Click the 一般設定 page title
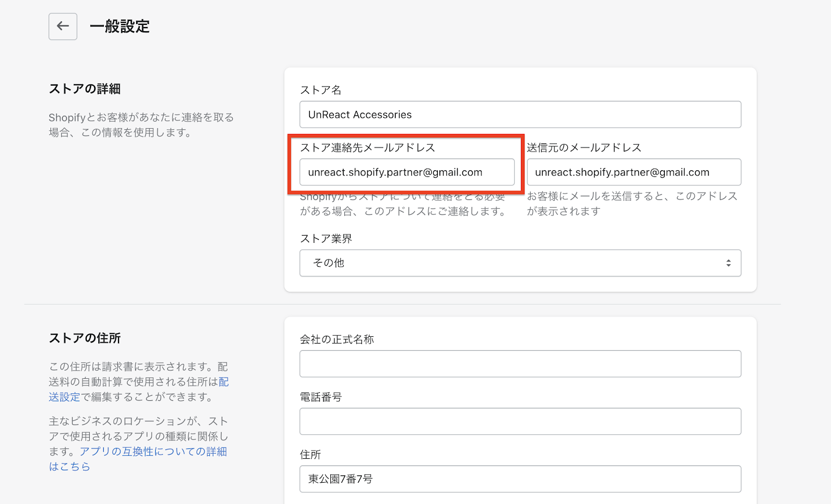This screenshot has height=504, width=831. click(x=119, y=26)
